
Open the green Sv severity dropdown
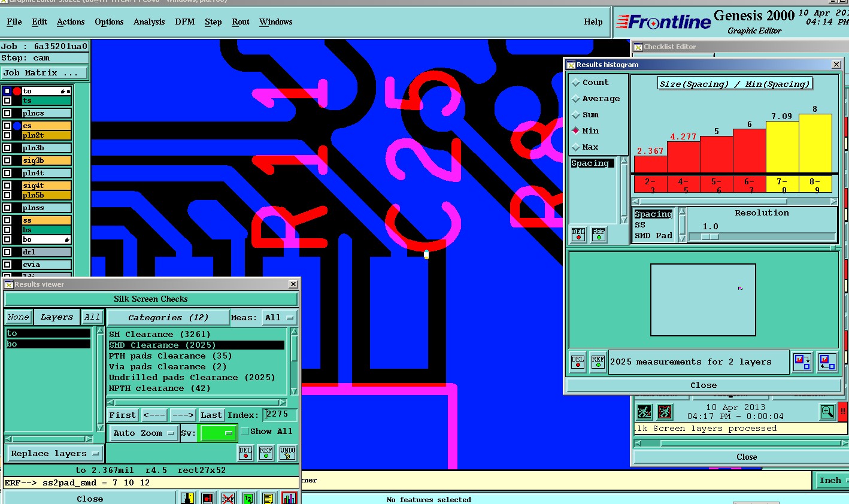click(x=217, y=433)
